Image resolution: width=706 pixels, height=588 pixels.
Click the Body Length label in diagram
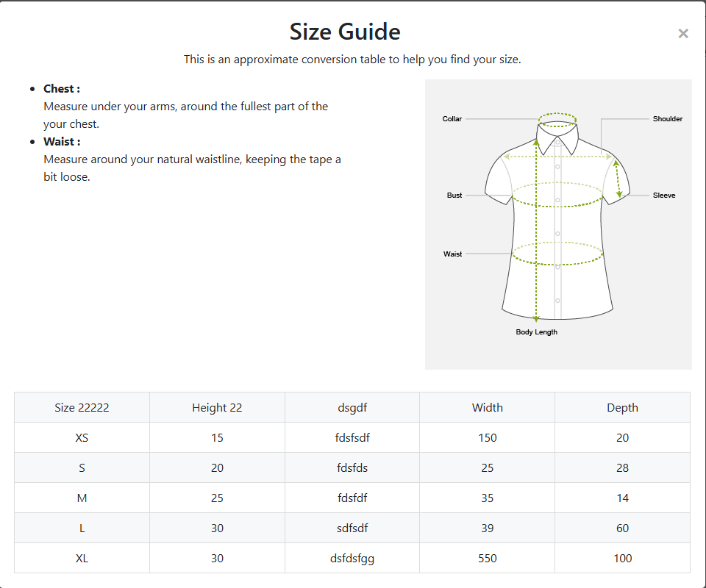tap(536, 332)
